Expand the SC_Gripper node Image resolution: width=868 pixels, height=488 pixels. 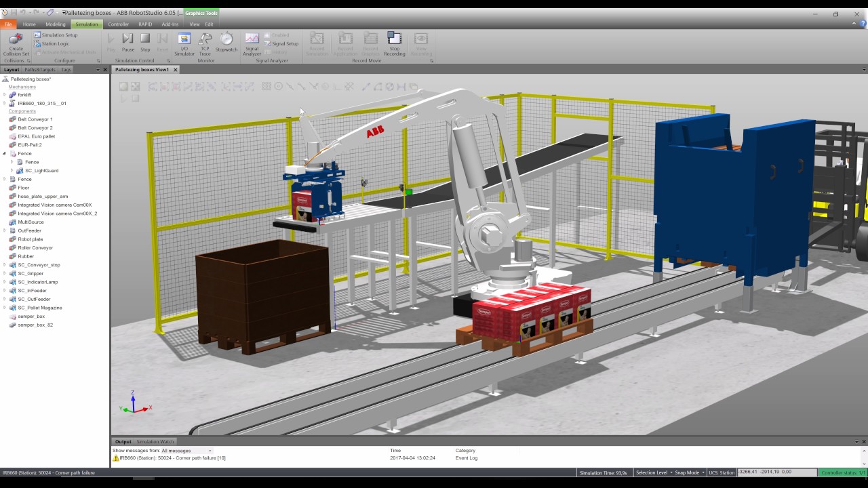tap(5, 273)
